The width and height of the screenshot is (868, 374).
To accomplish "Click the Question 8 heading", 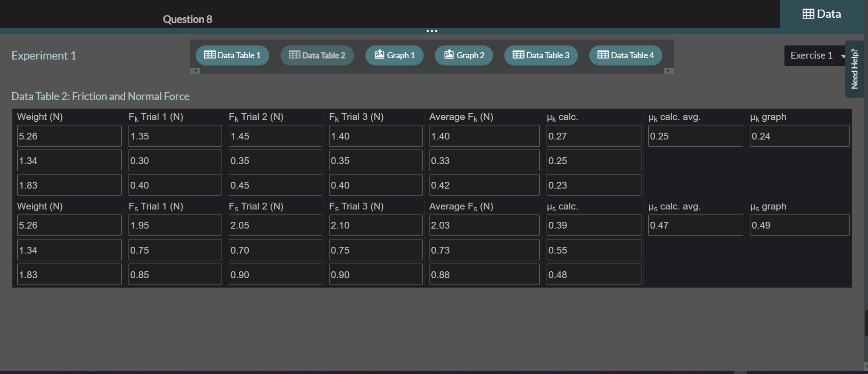I will (x=187, y=19).
